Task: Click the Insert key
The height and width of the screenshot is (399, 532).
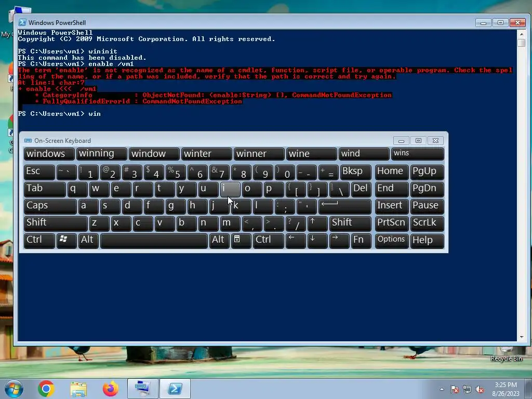Action: click(x=392, y=206)
